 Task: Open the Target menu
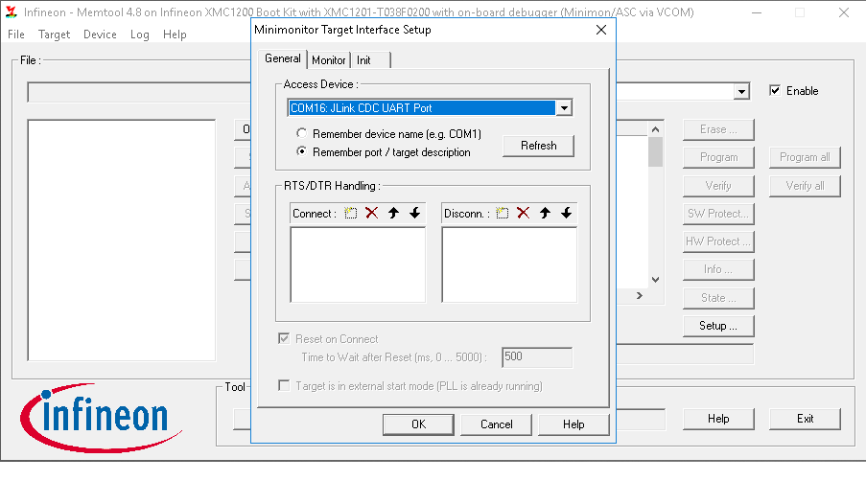pyautogui.click(x=54, y=34)
